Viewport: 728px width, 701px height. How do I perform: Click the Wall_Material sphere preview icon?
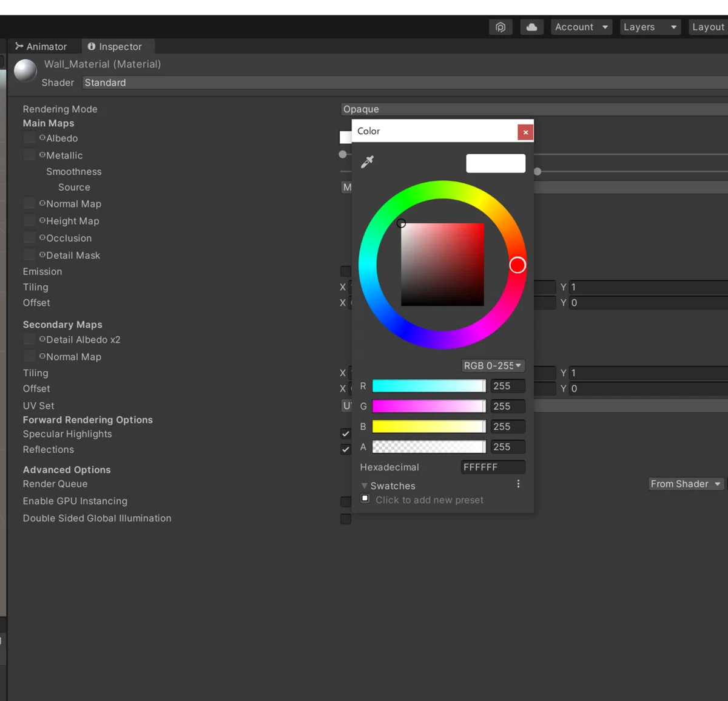tap(25, 70)
